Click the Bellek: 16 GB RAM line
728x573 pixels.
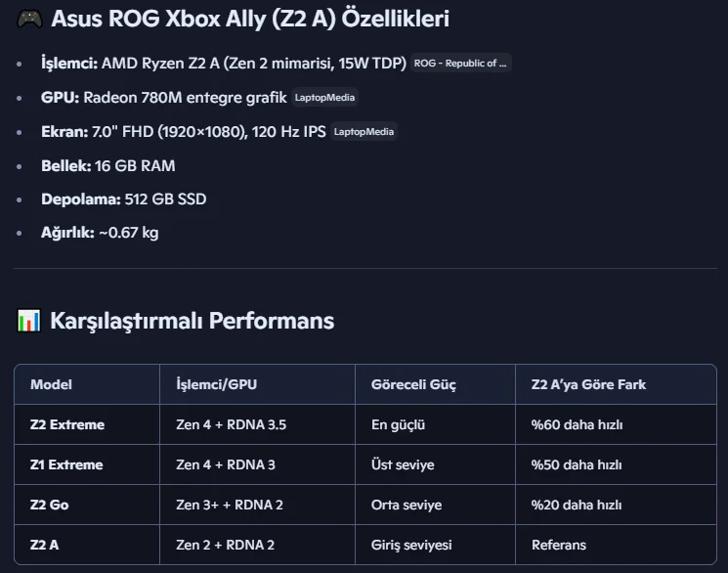click(x=108, y=166)
